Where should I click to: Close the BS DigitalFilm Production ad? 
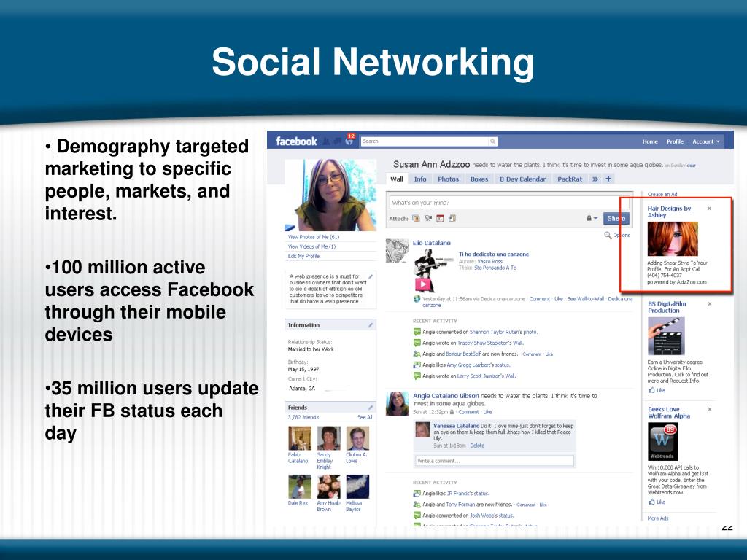710,304
